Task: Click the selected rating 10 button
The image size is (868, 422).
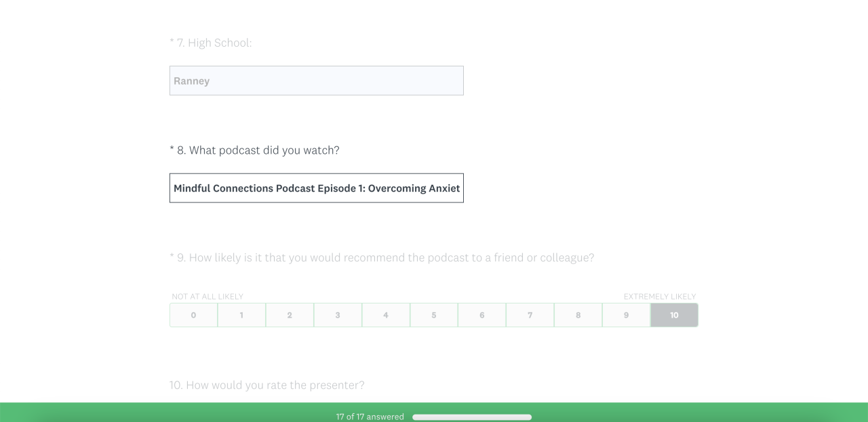Action: tap(674, 315)
